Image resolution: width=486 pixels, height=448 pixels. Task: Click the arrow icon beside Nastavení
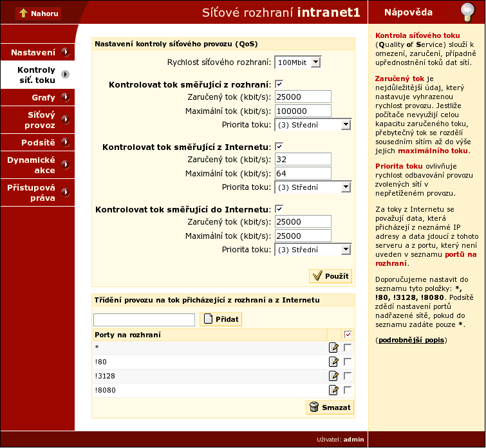click(65, 52)
